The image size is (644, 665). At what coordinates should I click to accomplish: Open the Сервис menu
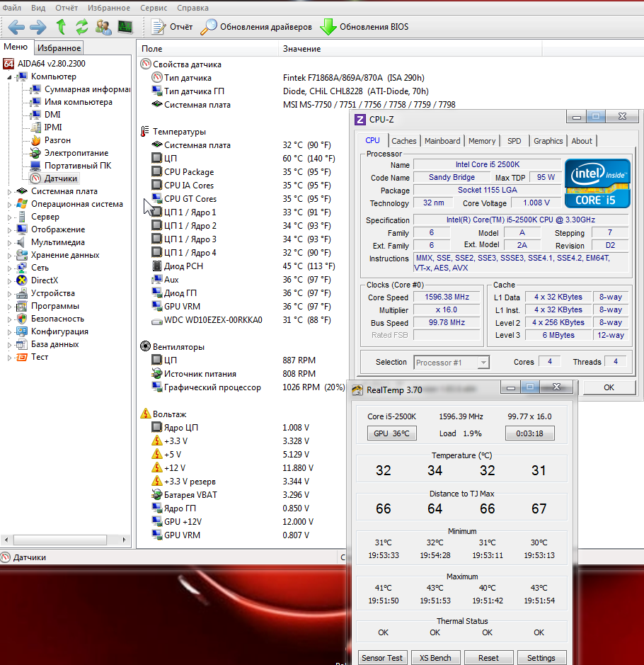point(154,8)
